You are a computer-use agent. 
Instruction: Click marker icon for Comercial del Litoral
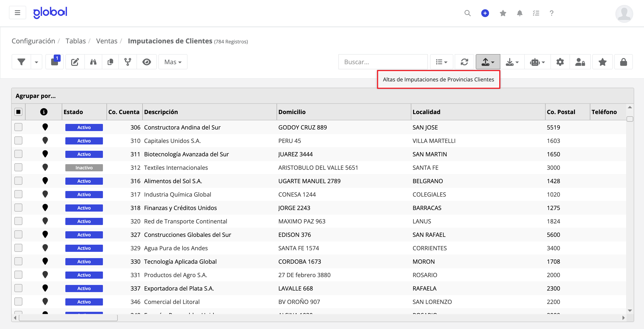coord(45,301)
